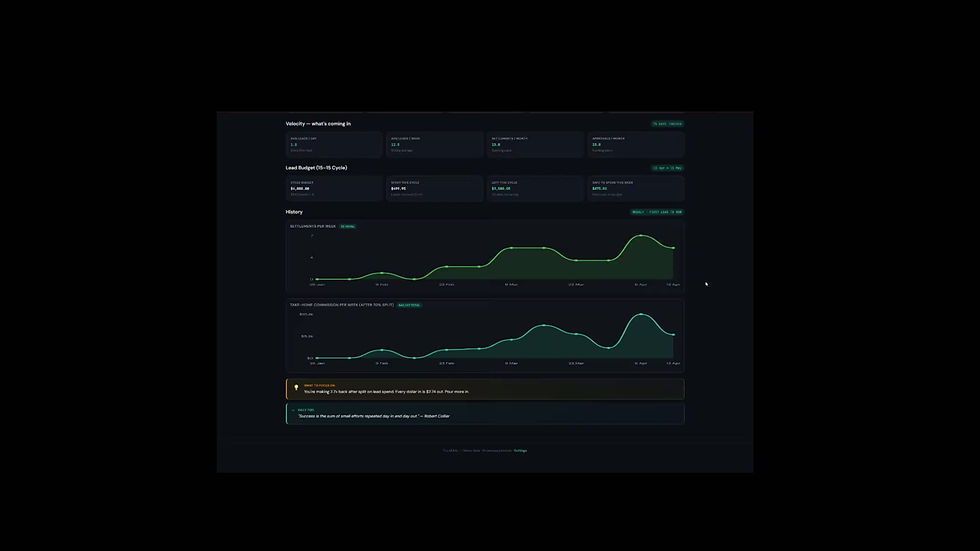Click the Safe To Spend This Week card
The height and width of the screenshot is (551, 980).
click(x=636, y=189)
